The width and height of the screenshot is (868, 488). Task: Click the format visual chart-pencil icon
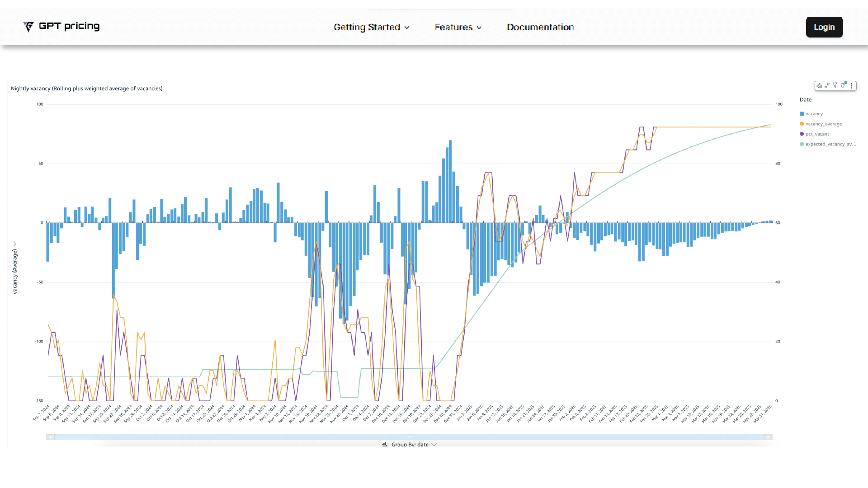tap(819, 86)
